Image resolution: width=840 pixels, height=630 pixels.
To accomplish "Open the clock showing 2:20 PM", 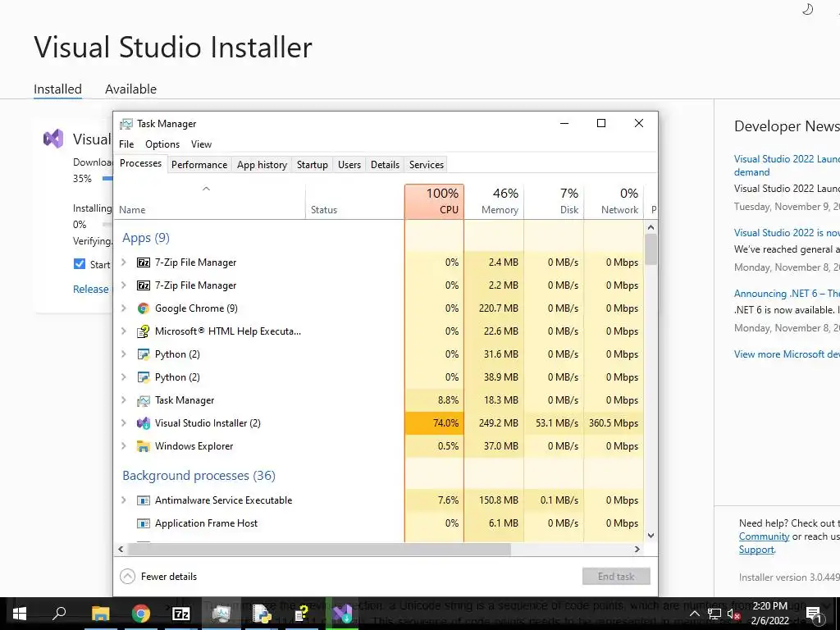I will (x=769, y=614).
